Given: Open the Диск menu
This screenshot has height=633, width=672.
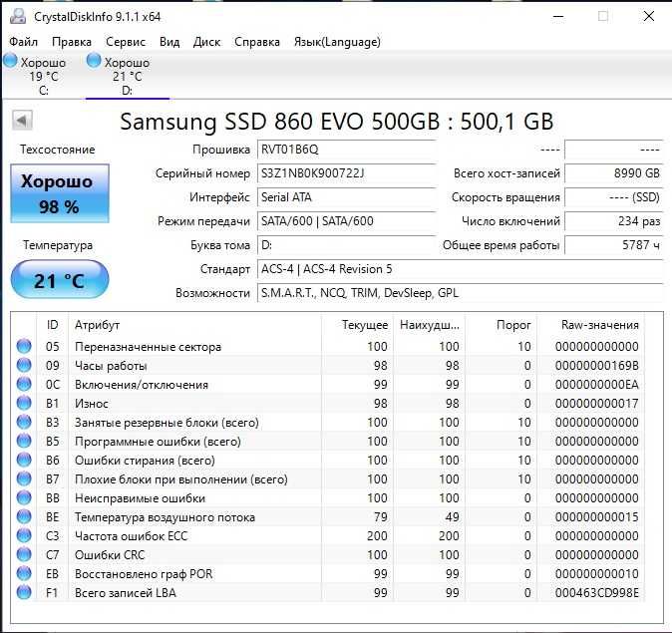Looking at the screenshot, I should 206,42.
